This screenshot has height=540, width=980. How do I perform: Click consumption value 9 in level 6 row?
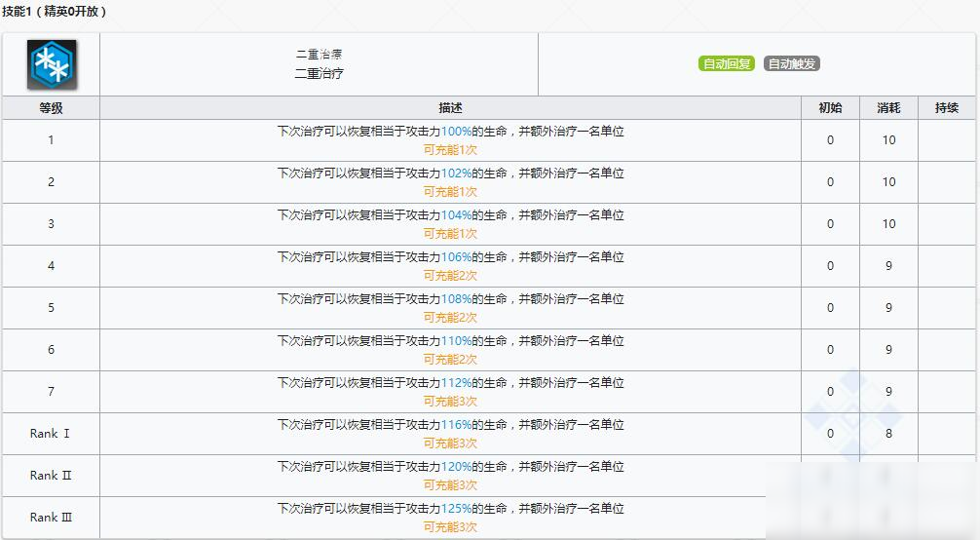(888, 350)
